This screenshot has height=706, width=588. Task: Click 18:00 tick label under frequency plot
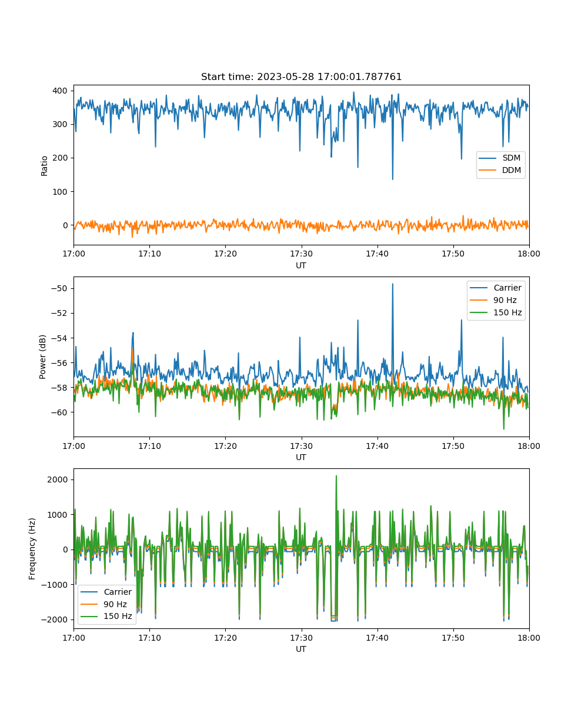point(529,637)
